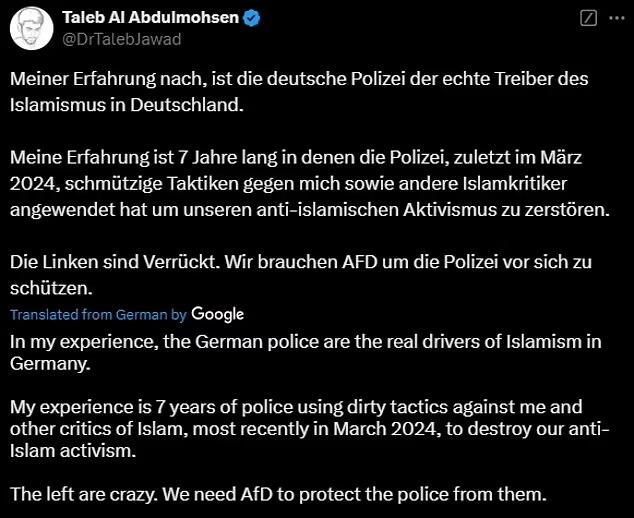Viewport: 634px width, 518px height.
Task: Open the three-dot more options menu
Action: [x=617, y=18]
